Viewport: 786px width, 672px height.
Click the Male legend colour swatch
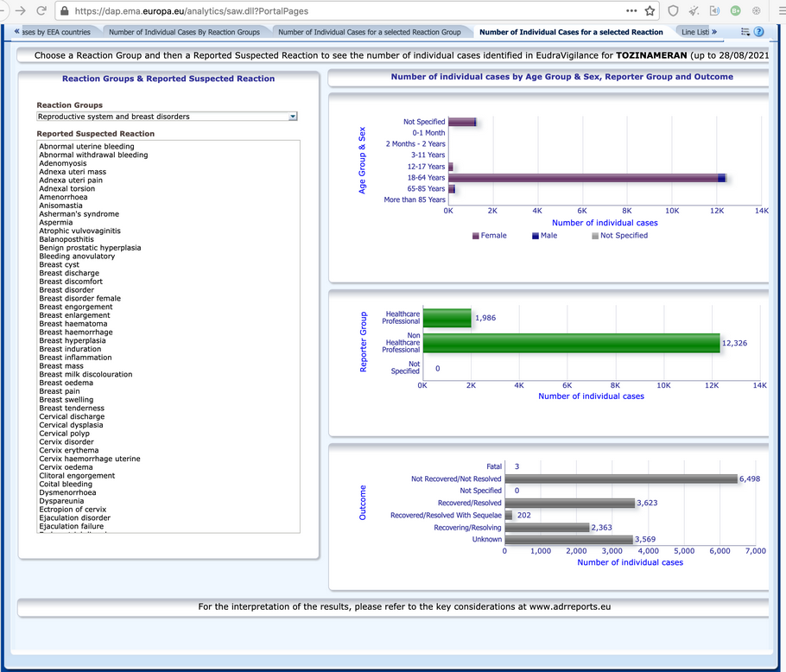pyautogui.click(x=536, y=236)
